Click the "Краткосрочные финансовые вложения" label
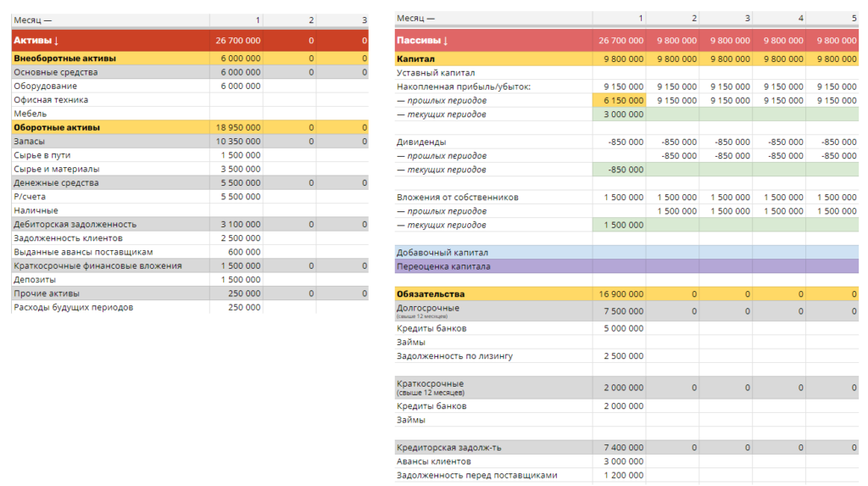868x486 pixels. pyautogui.click(x=97, y=265)
